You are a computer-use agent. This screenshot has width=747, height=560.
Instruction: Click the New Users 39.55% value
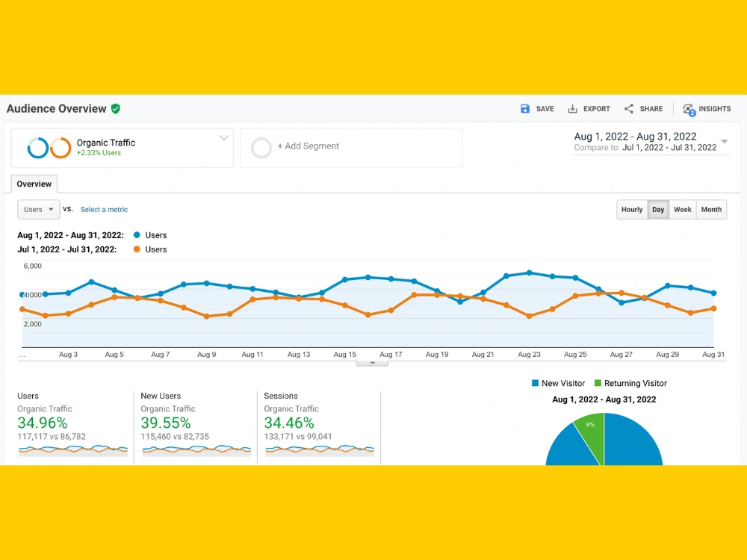pyautogui.click(x=166, y=423)
